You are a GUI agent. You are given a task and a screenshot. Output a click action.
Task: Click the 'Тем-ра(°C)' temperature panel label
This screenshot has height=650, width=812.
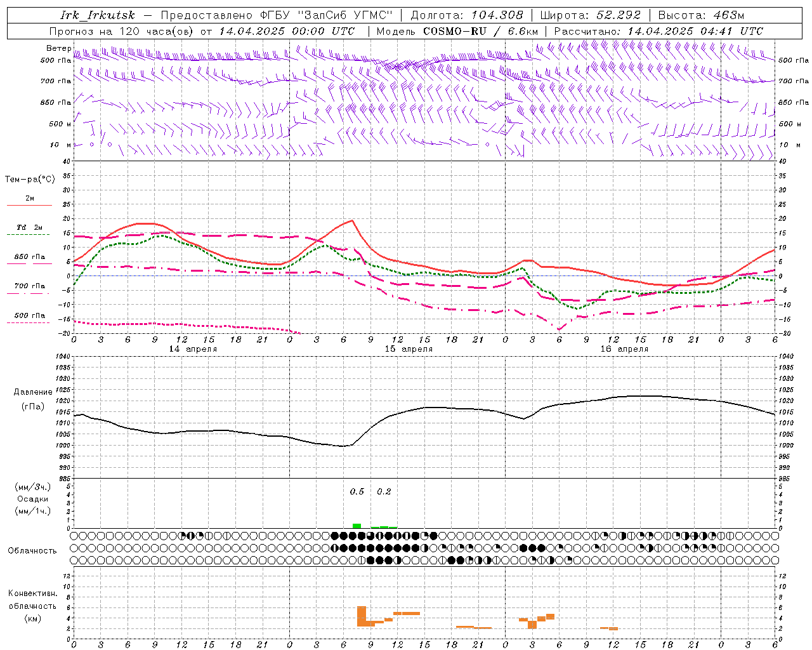pos(30,180)
